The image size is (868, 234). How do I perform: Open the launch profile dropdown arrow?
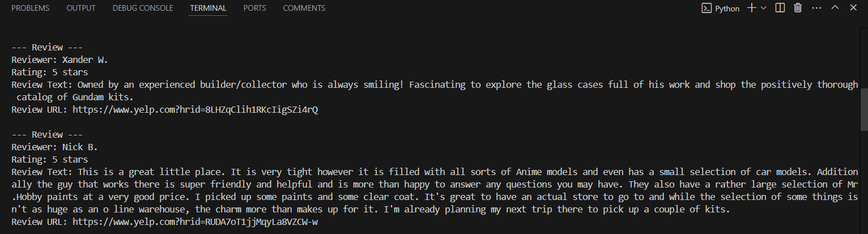tap(763, 8)
